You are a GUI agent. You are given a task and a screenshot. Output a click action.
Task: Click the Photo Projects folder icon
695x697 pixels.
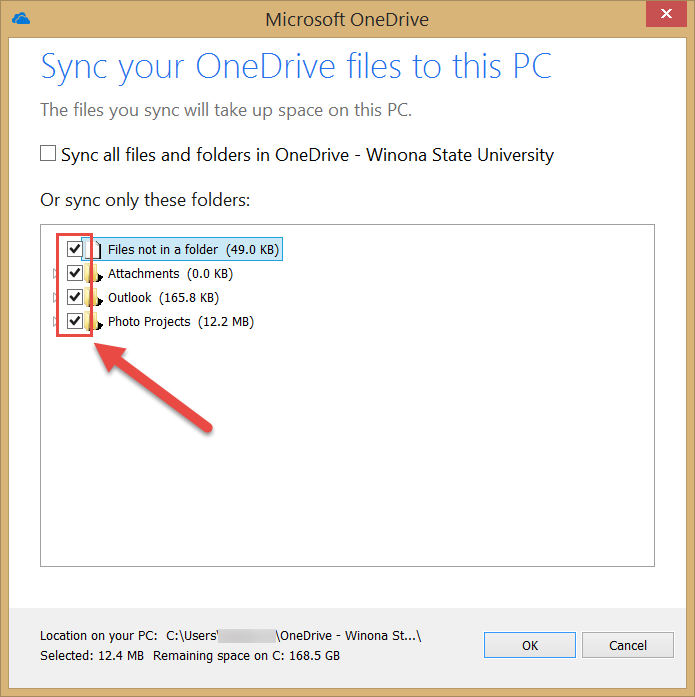click(x=96, y=322)
